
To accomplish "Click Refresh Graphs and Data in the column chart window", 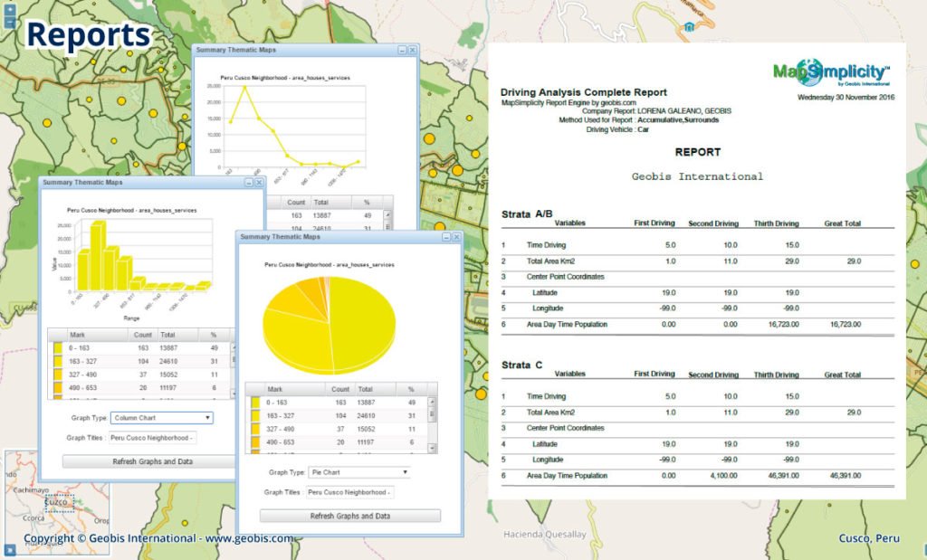I will pyautogui.click(x=149, y=462).
